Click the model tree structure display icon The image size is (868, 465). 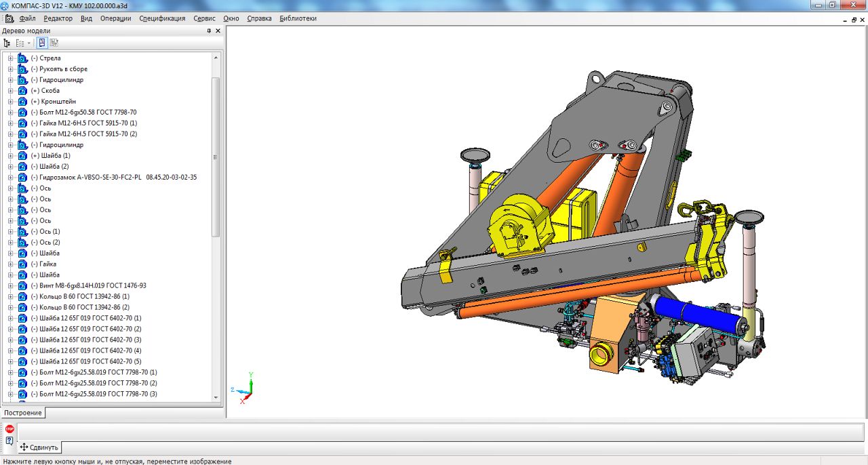point(7,43)
